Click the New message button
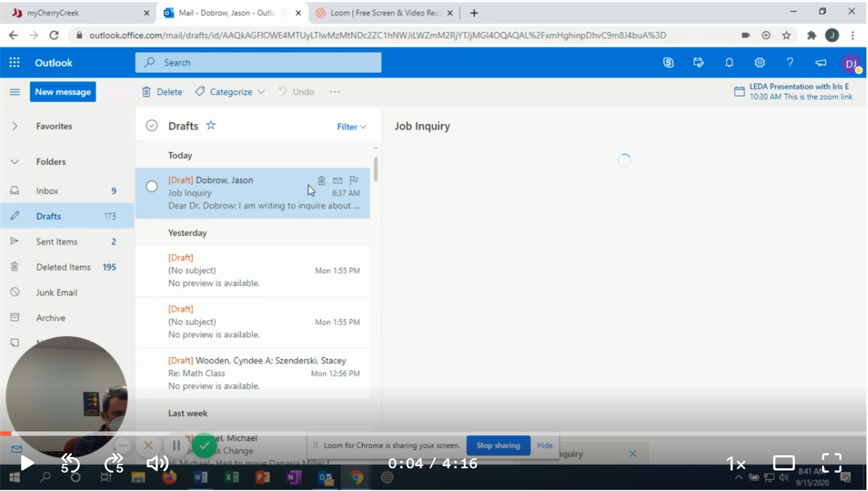This screenshot has width=868, height=491. tap(63, 91)
